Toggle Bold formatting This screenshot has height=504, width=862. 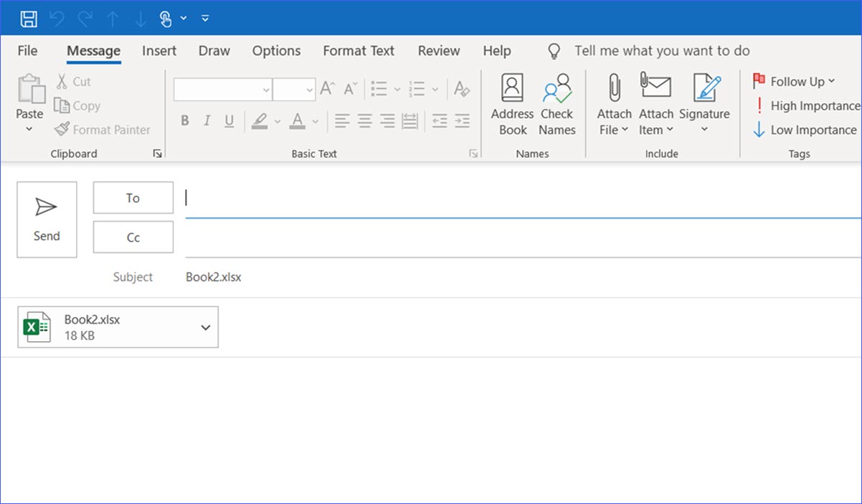(185, 121)
